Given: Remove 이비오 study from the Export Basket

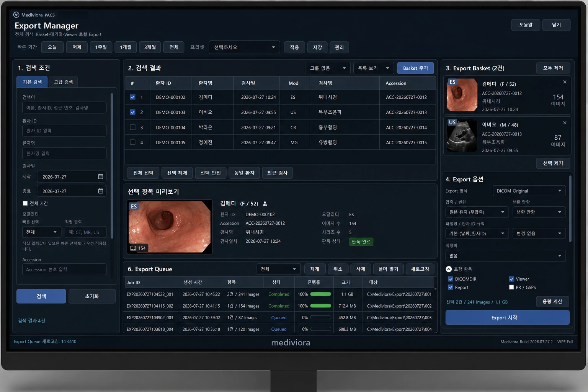Looking at the screenshot, I should point(565,122).
